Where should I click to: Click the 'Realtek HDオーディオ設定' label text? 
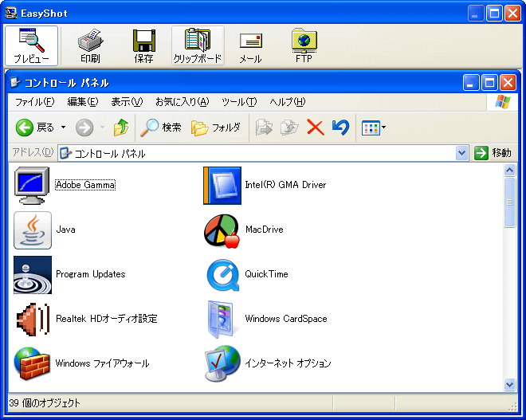tap(106, 319)
